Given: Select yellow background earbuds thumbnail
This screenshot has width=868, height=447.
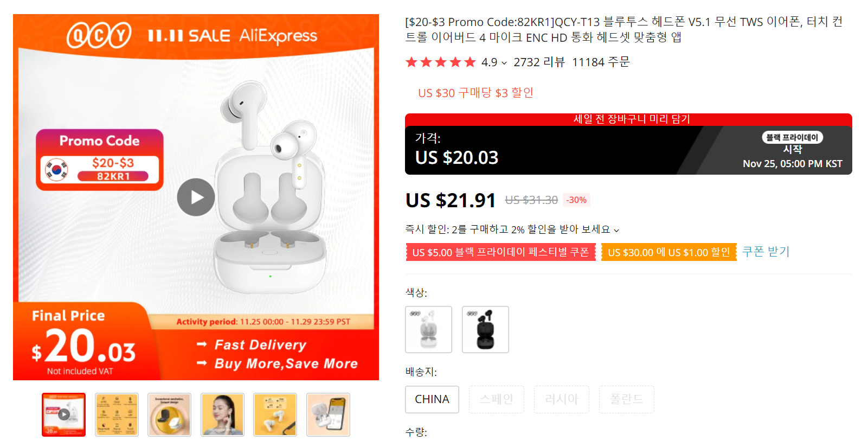Looking at the screenshot, I should [275, 414].
